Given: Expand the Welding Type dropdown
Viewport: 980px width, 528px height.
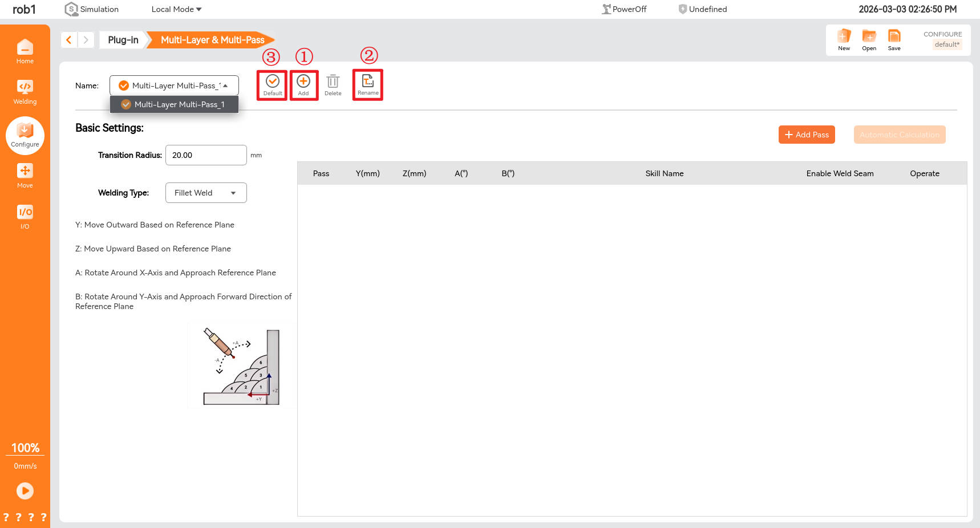Looking at the screenshot, I should [x=206, y=193].
